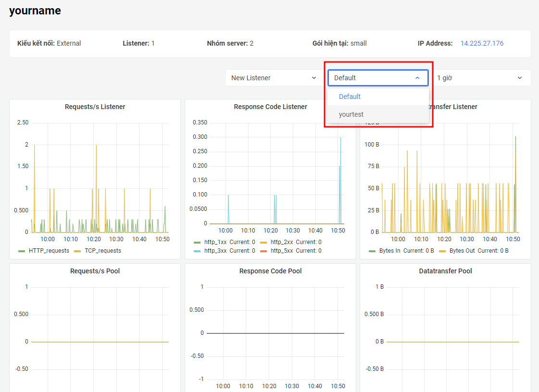Click the Requests/s Listener chart title
The image size is (539, 392).
pyautogui.click(x=95, y=107)
